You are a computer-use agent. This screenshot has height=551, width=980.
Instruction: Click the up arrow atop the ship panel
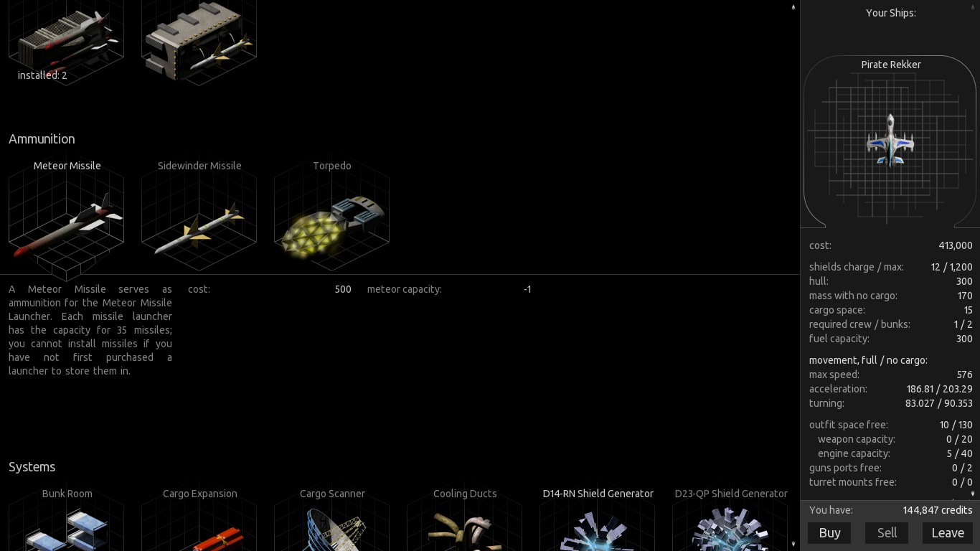[x=973, y=6]
